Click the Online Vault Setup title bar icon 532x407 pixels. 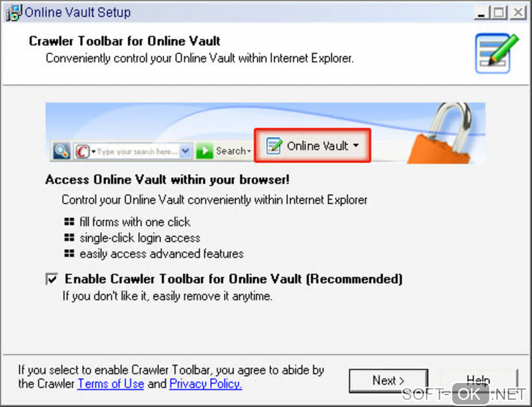tap(14, 13)
